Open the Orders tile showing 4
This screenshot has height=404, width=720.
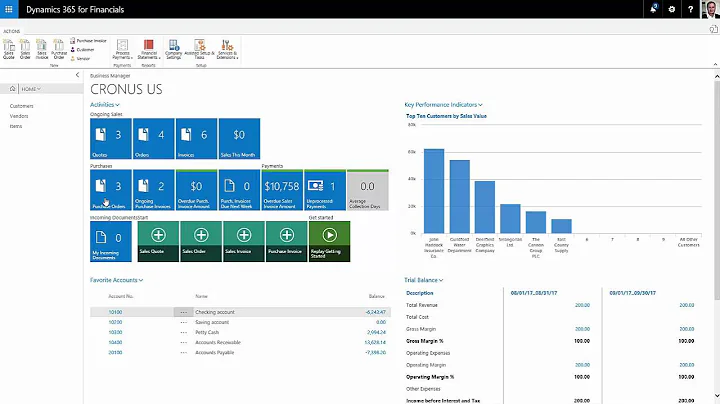coord(153,139)
